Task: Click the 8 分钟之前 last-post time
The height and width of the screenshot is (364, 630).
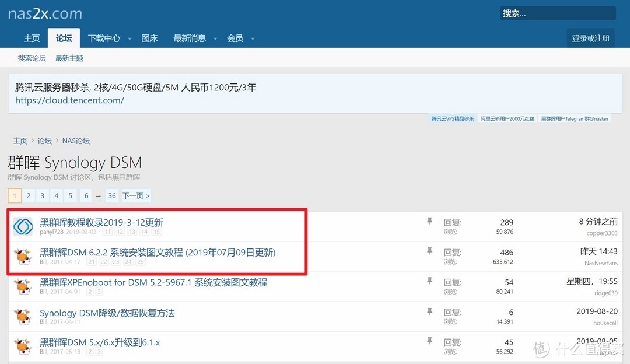Action: pyautogui.click(x=598, y=222)
